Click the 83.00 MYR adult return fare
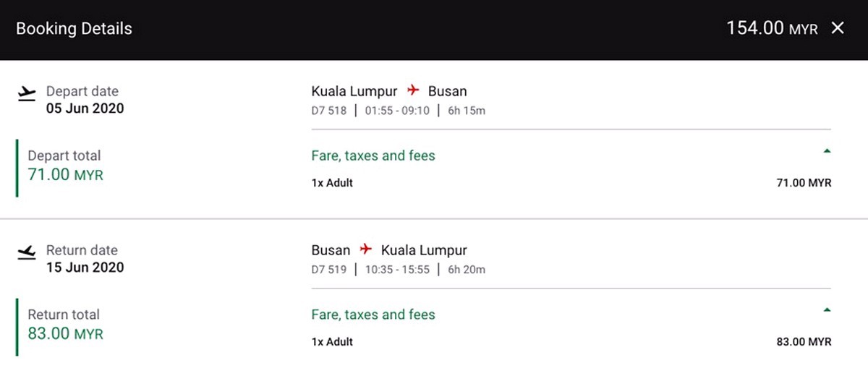Viewport: 868px width, 389px height. pos(804,342)
